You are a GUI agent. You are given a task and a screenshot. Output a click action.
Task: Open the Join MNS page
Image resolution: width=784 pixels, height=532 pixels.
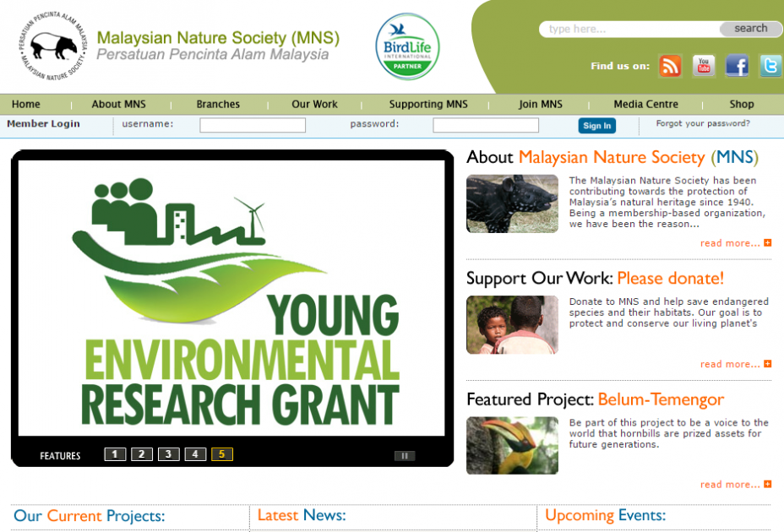point(541,104)
